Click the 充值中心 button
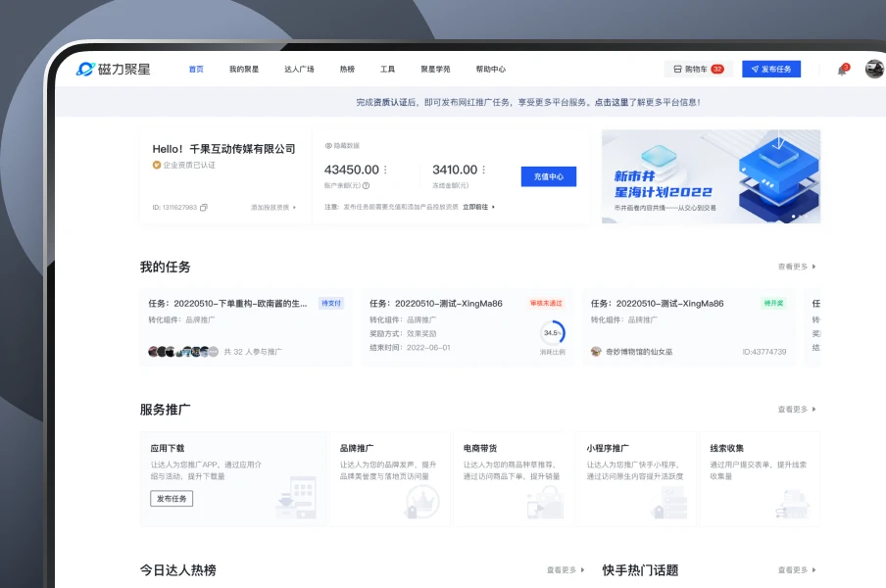 [x=549, y=176]
